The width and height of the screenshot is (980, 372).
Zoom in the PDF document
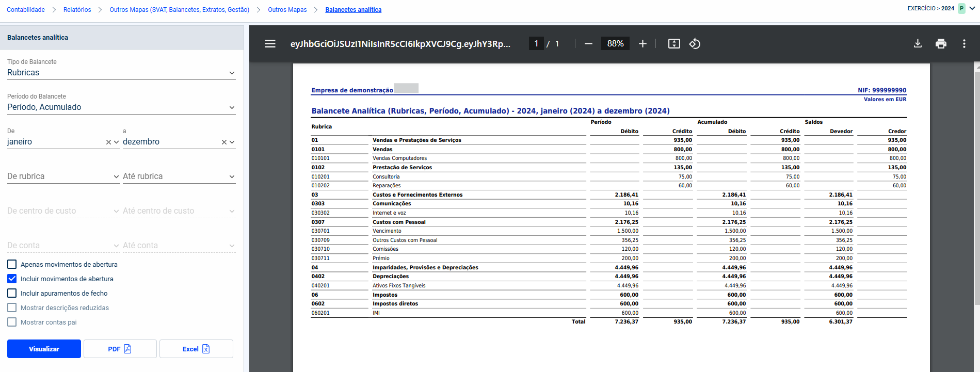click(642, 44)
